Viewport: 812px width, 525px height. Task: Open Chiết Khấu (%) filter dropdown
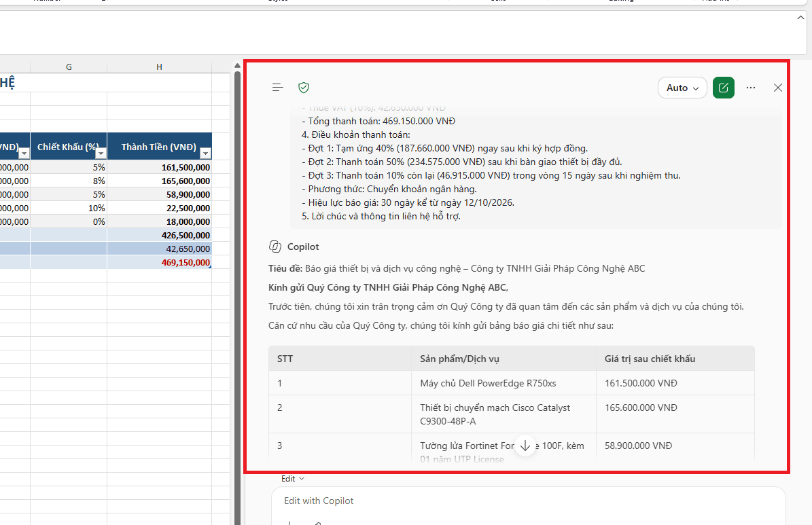coord(101,153)
